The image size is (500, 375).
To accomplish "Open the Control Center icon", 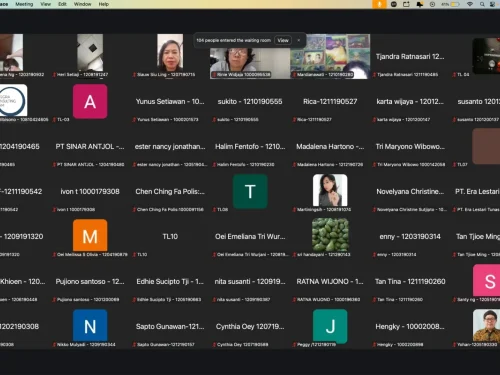I will 492,4.
